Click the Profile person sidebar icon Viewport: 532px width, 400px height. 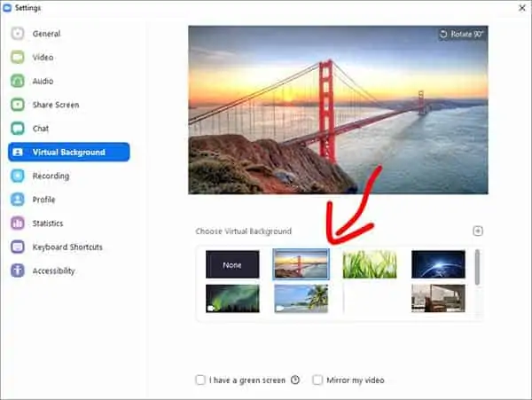click(x=18, y=200)
